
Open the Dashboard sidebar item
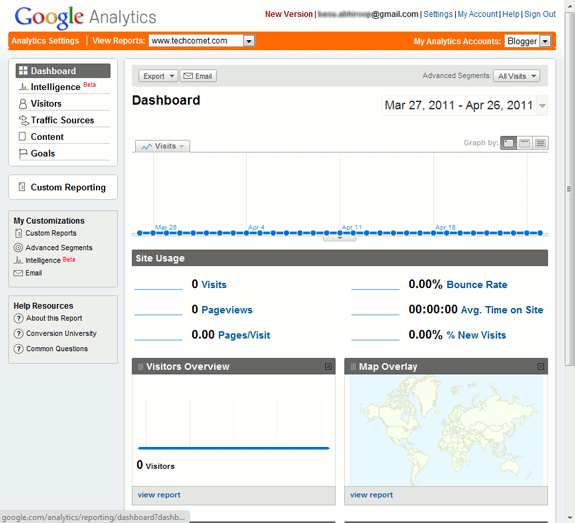click(63, 71)
